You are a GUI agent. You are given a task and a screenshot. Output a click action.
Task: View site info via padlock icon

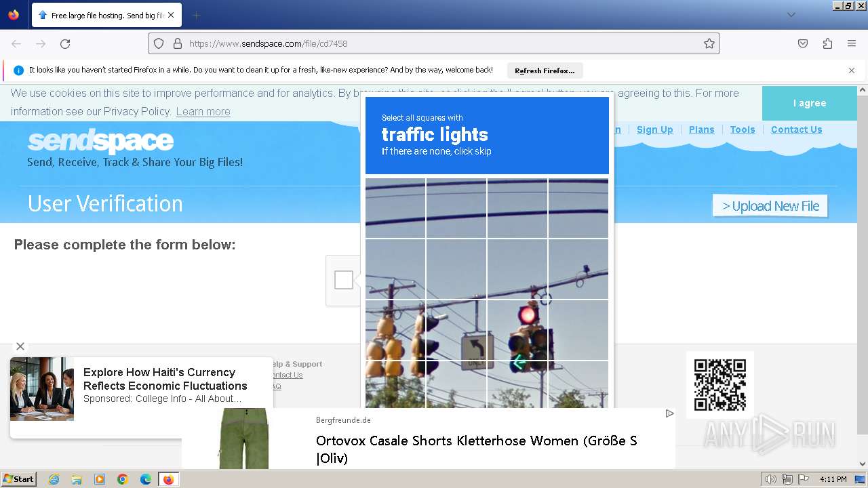pos(178,43)
